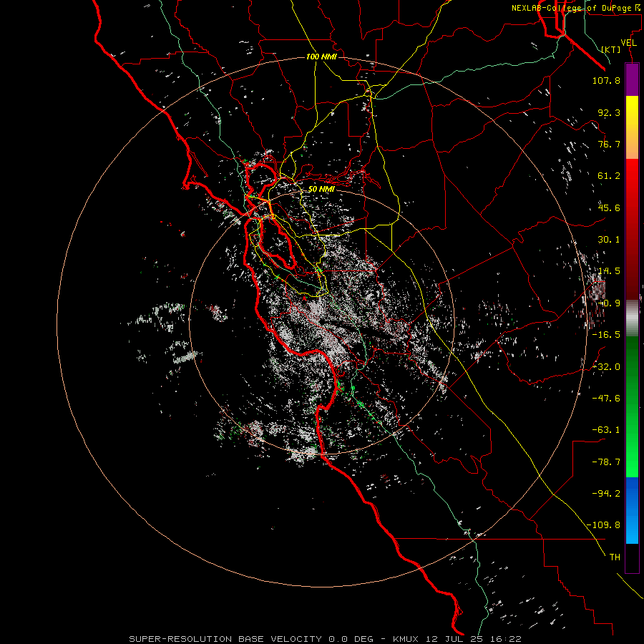Click the -94.2 velocity scale value
This screenshot has height=644, width=644.
606,494
